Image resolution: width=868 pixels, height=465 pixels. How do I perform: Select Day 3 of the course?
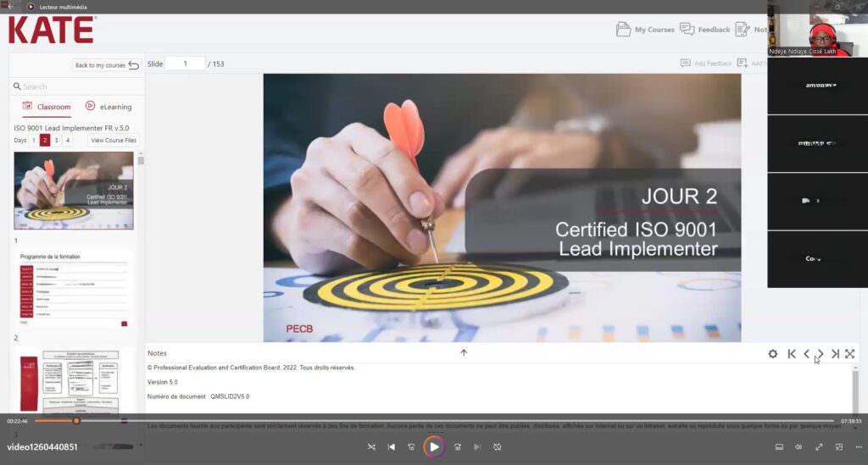click(57, 141)
